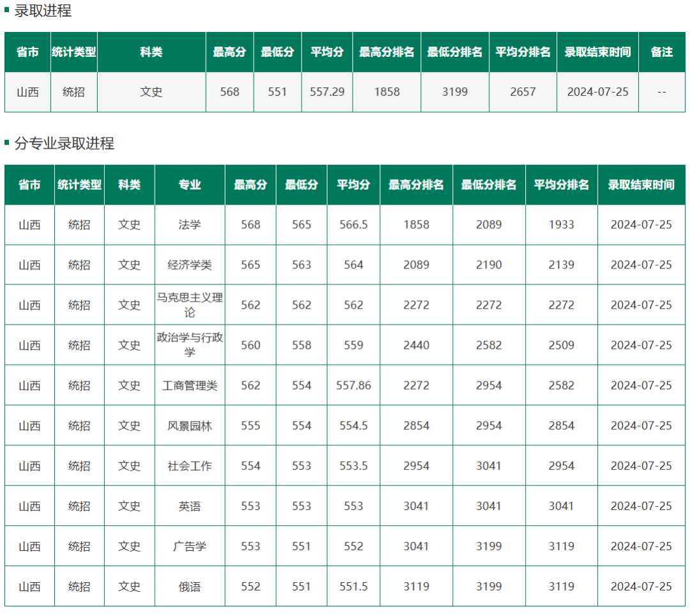Select the 俄语 major cell
Image resolution: width=690 pixels, height=616 pixels.
[x=190, y=587]
